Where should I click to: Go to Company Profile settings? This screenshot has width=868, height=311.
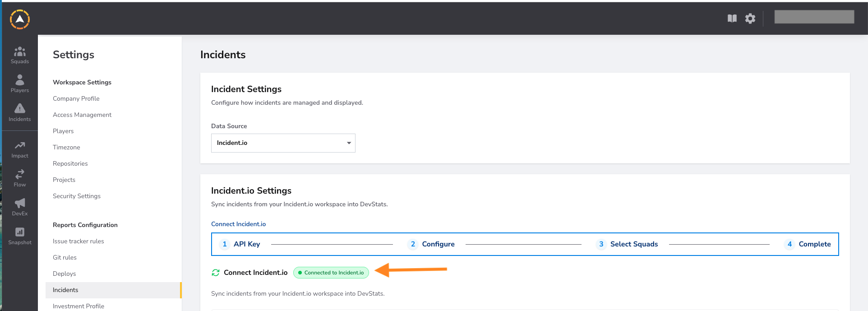click(x=76, y=98)
